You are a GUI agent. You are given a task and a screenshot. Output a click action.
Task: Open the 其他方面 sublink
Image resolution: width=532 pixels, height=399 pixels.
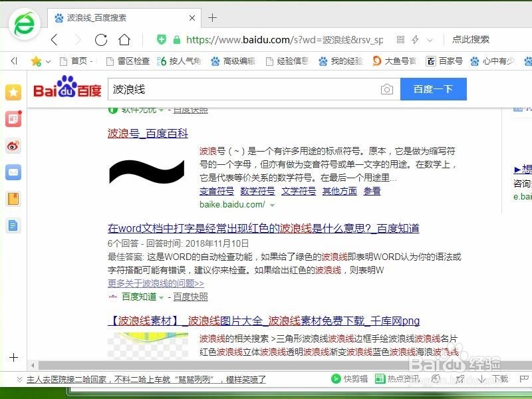point(340,191)
